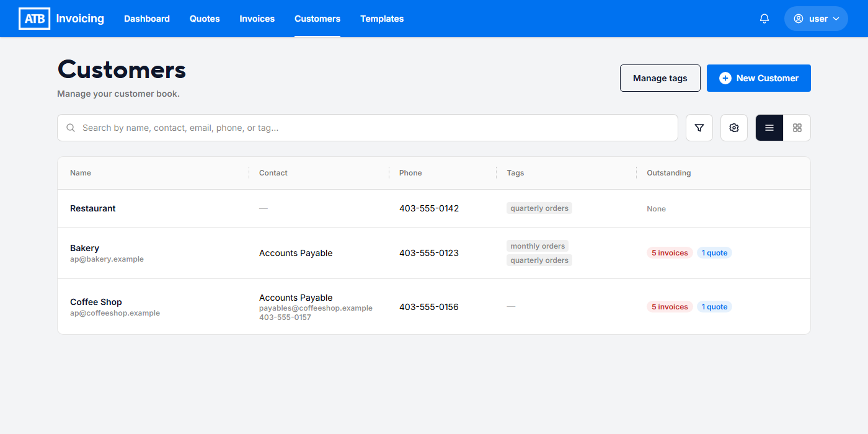Open Bakery's 1 quote badge
868x434 pixels.
[x=714, y=253]
